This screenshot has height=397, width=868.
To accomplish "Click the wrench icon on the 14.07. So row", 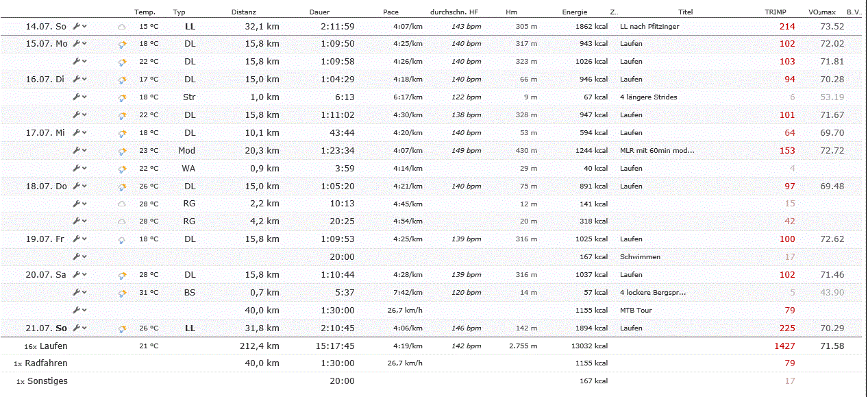I will coord(77,26).
